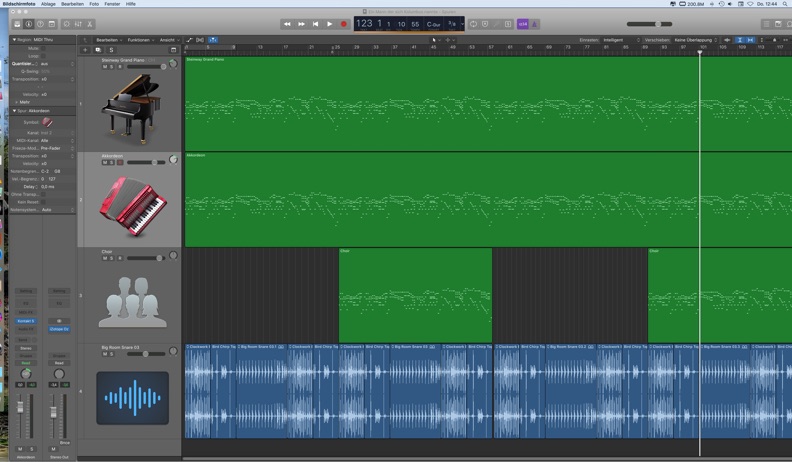Open the Library via toolbar icon
The width and height of the screenshot is (792, 462).
[x=17, y=24]
